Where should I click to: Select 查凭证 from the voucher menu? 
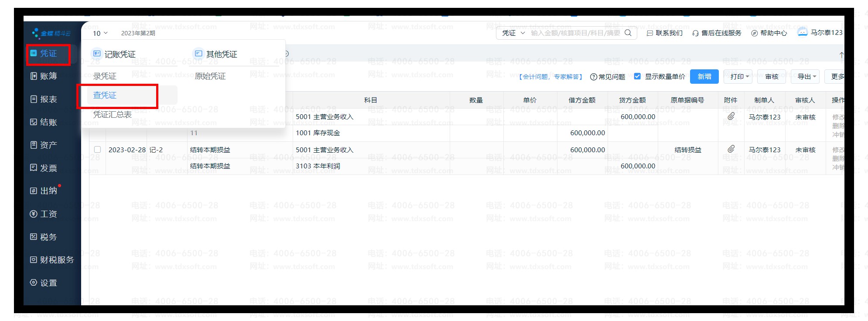pyautogui.click(x=105, y=95)
